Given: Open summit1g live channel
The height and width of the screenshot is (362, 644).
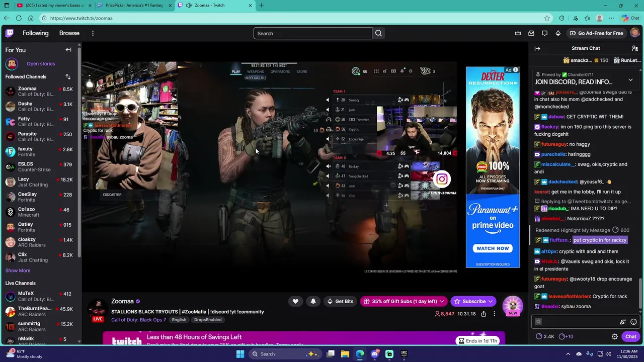Looking at the screenshot, I should click(x=39, y=326).
